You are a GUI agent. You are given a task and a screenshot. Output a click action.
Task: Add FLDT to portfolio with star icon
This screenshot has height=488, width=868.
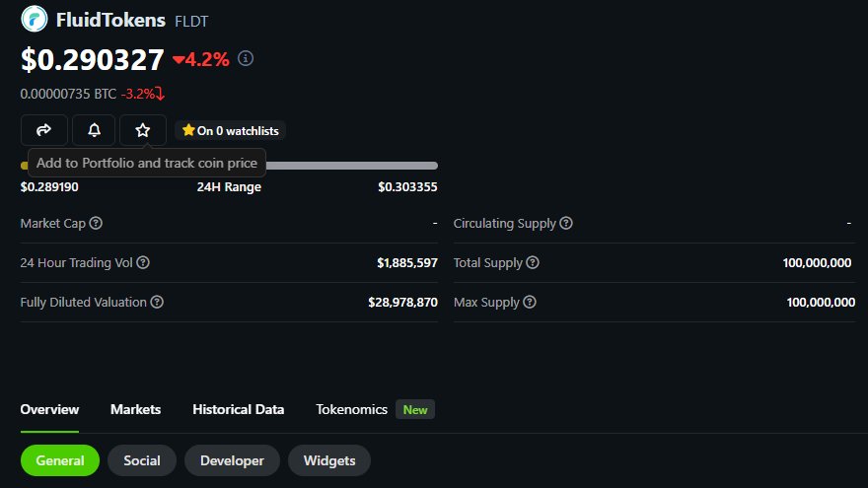click(x=143, y=130)
